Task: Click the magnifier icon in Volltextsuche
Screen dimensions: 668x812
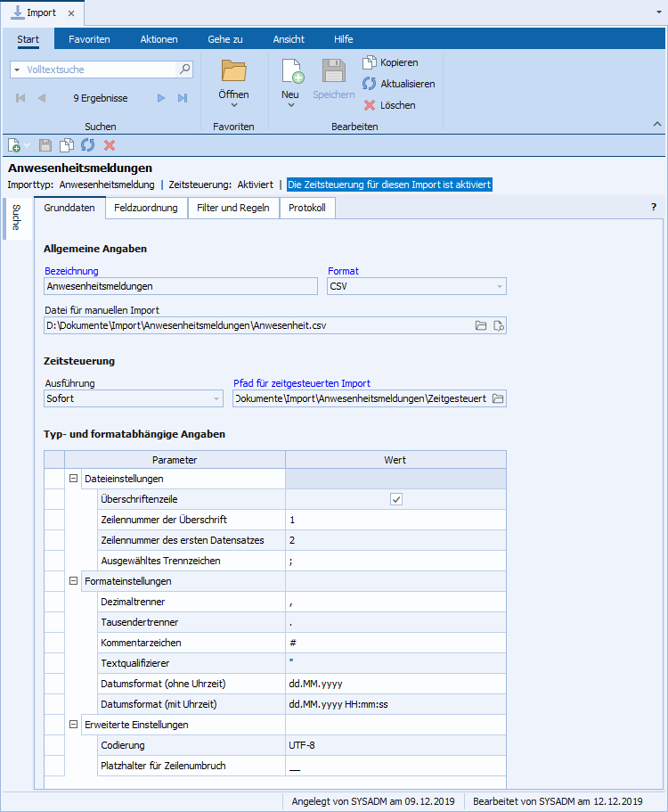Action: (185, 69)
